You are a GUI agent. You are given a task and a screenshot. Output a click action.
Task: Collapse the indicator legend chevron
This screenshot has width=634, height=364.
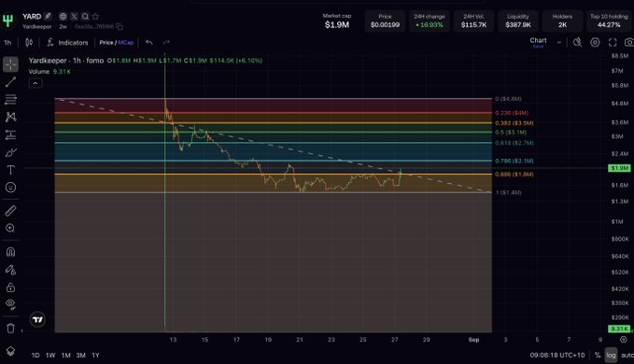(35, 83)
